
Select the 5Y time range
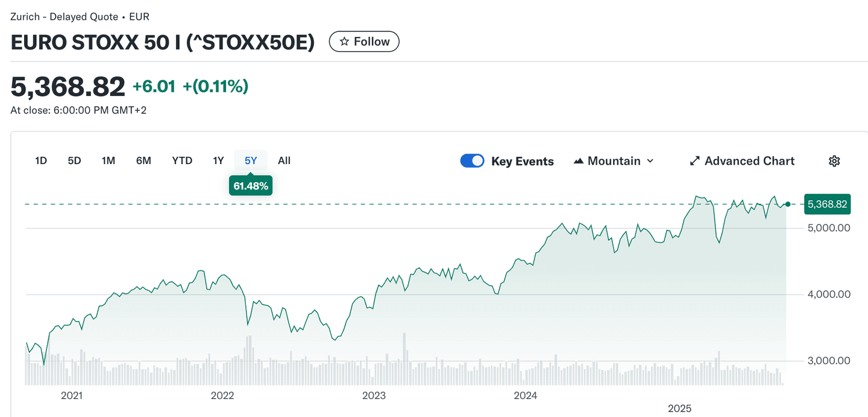[251, 161]
